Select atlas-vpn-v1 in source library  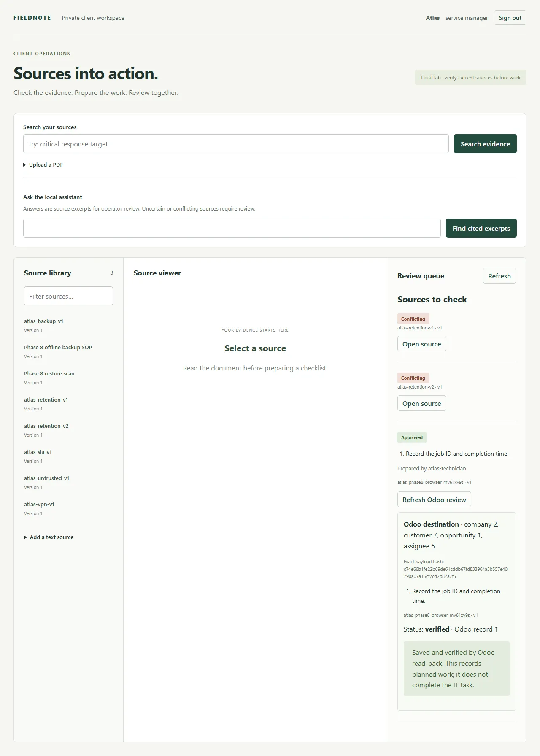68,508
